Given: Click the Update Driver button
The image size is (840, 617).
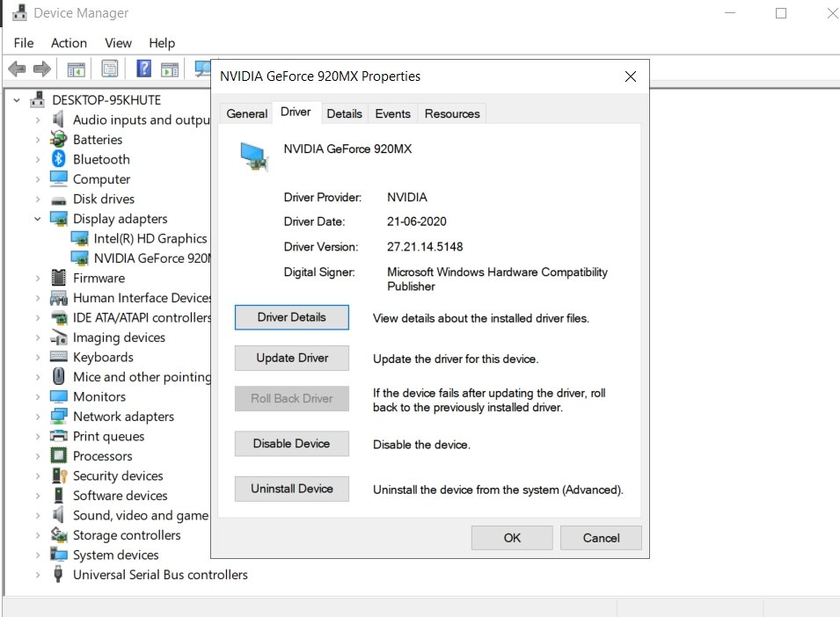Looking at the screenshot, I should point(291,358).
